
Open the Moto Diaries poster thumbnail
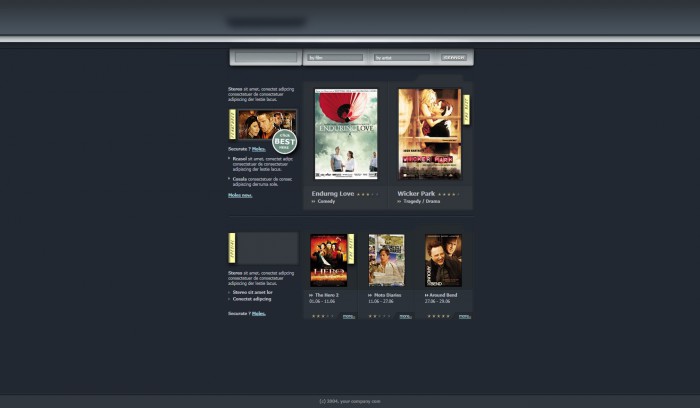pos(387,260)
